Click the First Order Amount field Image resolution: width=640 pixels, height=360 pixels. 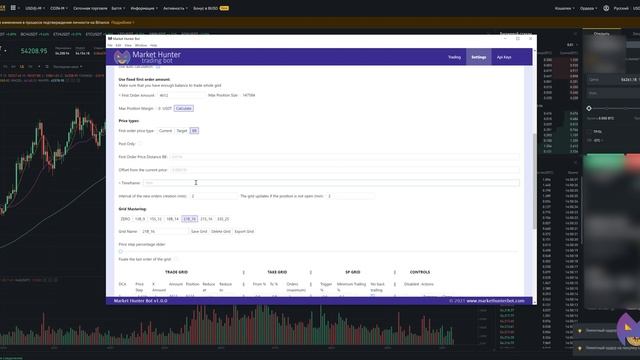(x=181, y=95)
